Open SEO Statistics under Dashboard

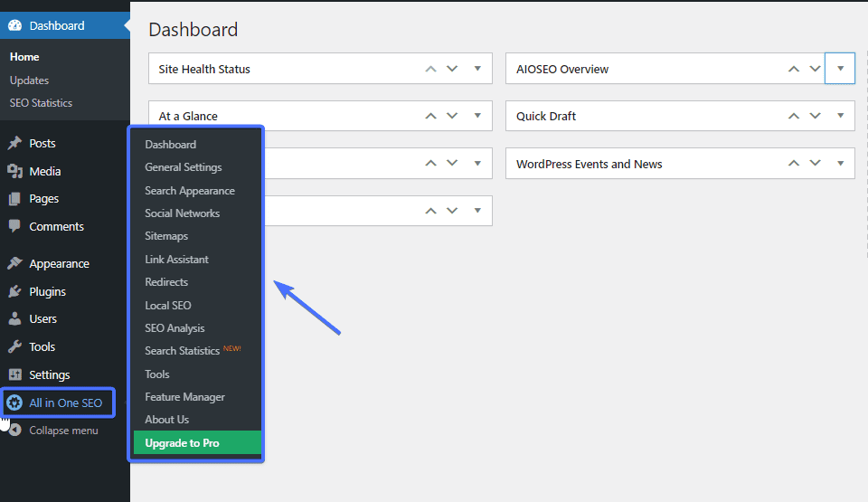pyautogui.click(x=41, y=103)
